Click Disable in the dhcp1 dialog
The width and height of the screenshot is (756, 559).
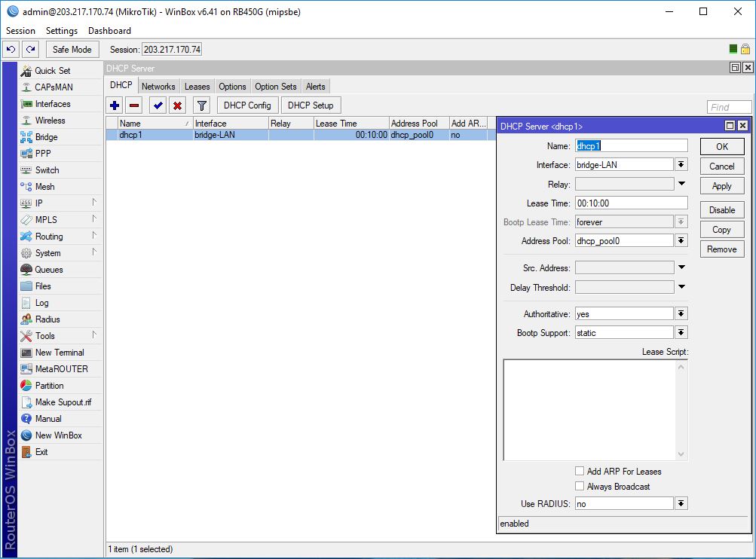click(x=722, y=210)
